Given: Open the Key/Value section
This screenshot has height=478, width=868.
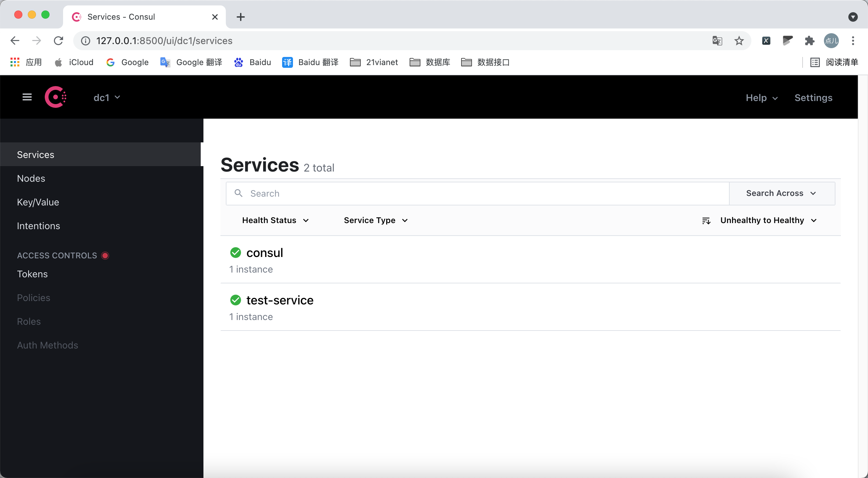Looking at the screenshot, I should click(x=38, y=202).
